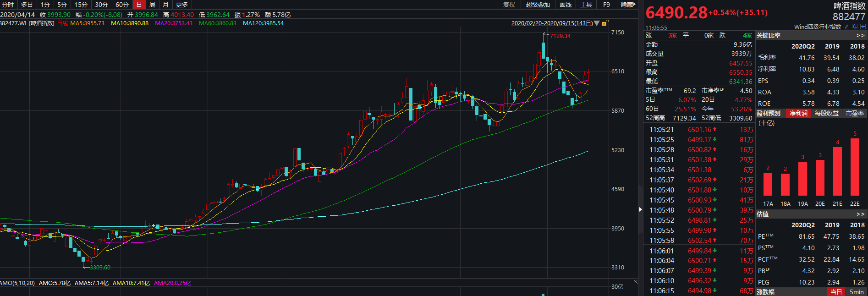Click the MA20:3753.43 indicator label

coord(174,23)
